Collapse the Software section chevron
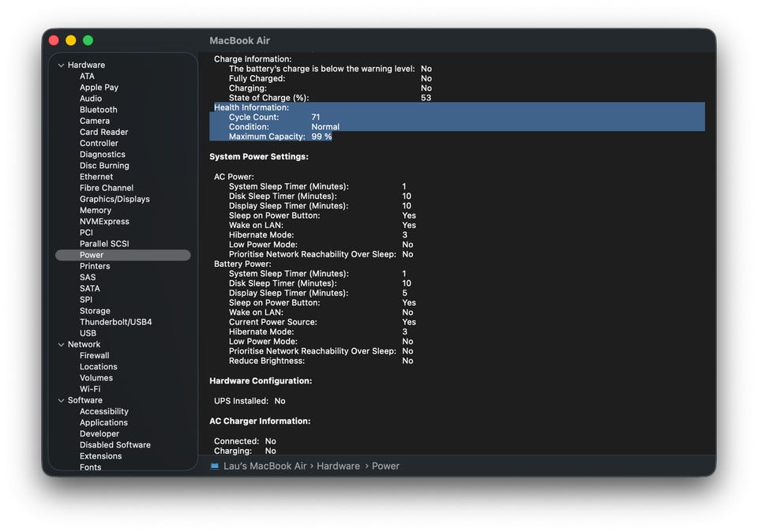The width and height of the screenshot is (758, 532). click(62, 401)
